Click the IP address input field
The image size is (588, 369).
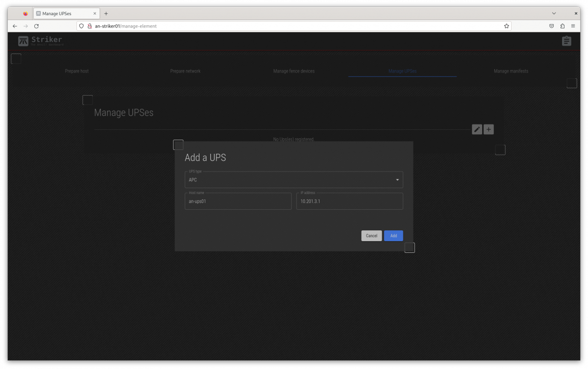(x=349, y=201)
